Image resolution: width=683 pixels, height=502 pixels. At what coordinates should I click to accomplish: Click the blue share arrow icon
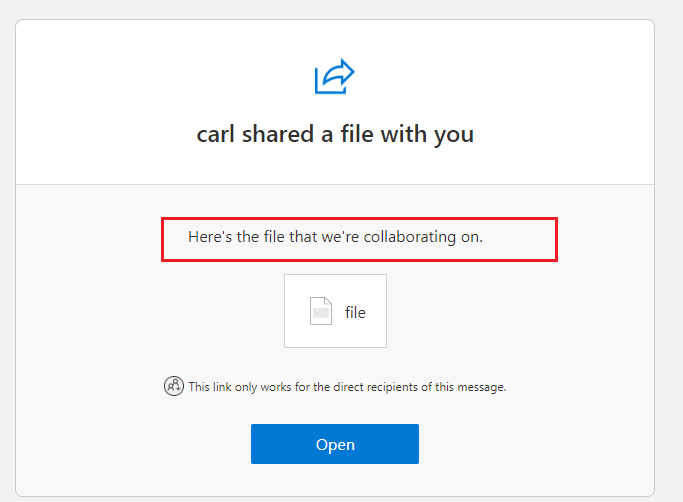[x=335, y=76]
